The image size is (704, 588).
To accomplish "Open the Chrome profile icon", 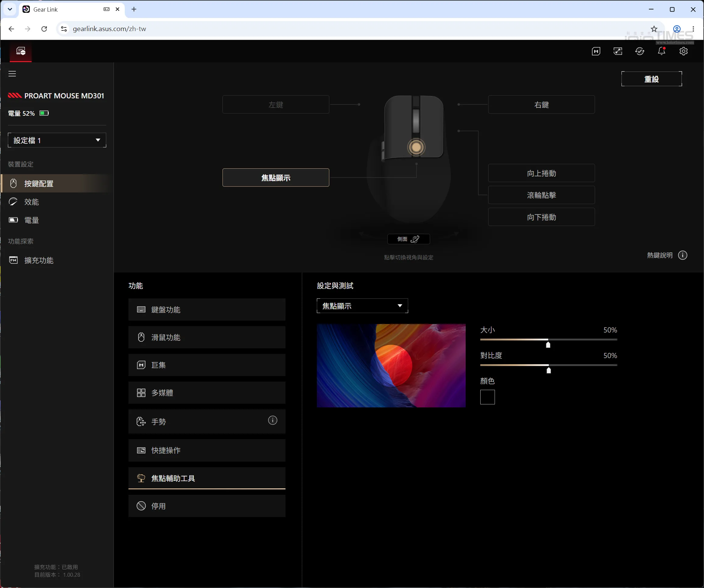I will point(677,29).
